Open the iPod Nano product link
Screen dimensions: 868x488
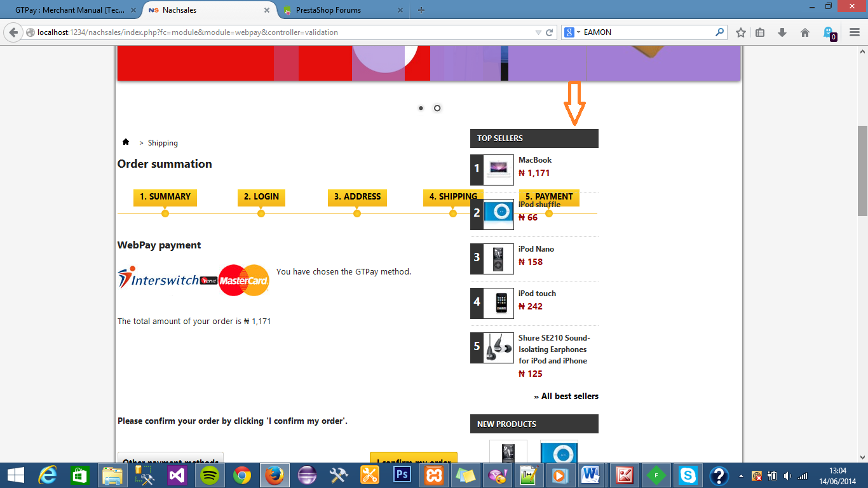tap(536, 249)
